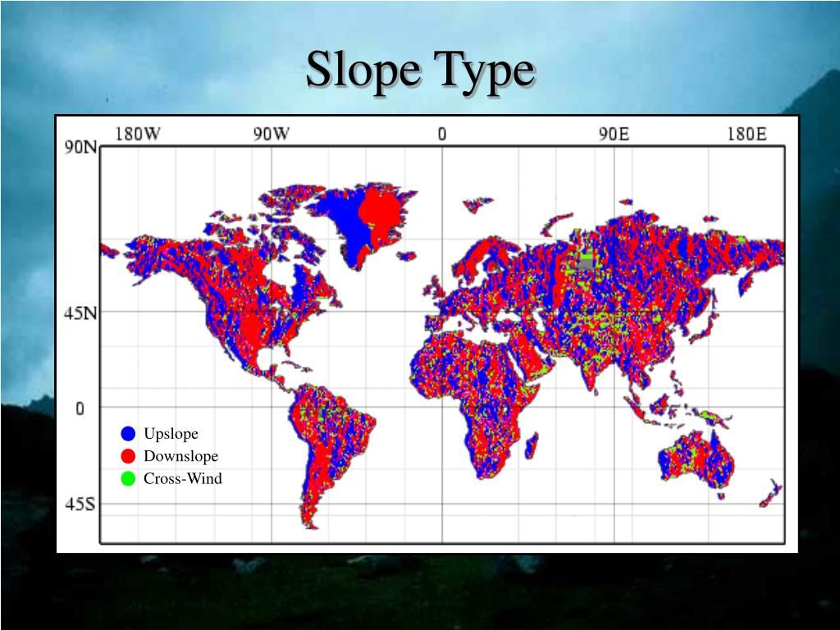The image size is (840, 630).
Task: Click the "180E" longitude label
Action: (746, 134)
